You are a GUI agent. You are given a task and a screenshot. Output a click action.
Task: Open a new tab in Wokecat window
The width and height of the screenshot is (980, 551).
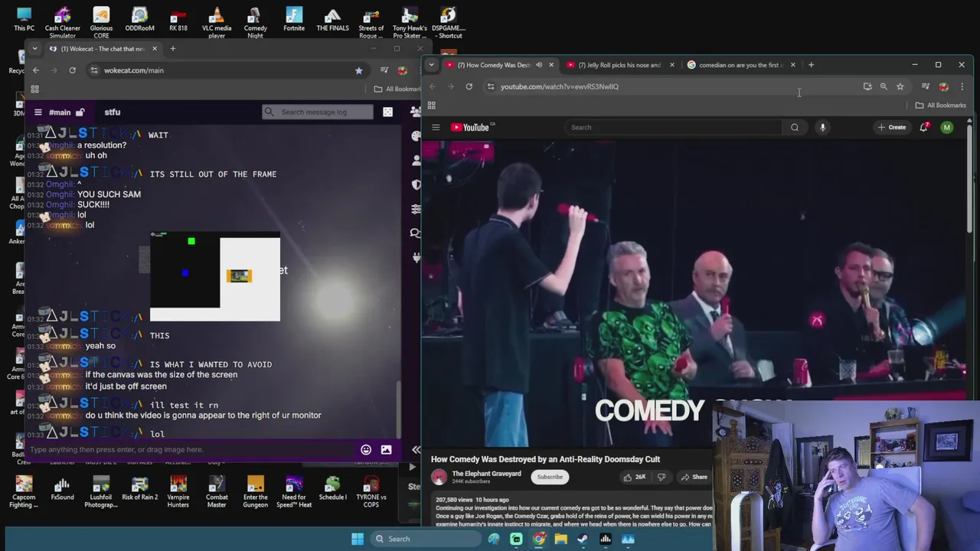point(172,48)
